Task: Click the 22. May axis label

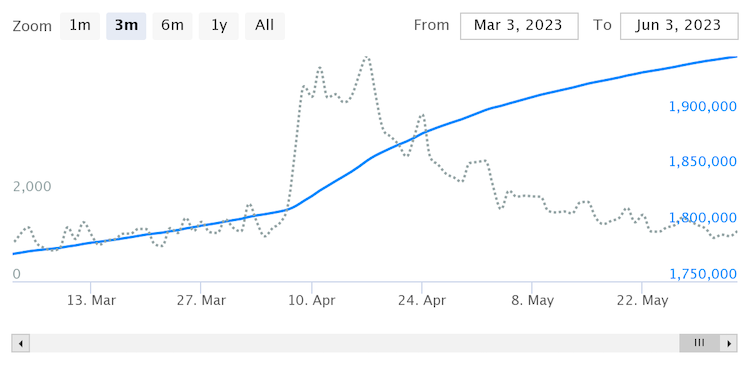Action: (x=642, y=300)
